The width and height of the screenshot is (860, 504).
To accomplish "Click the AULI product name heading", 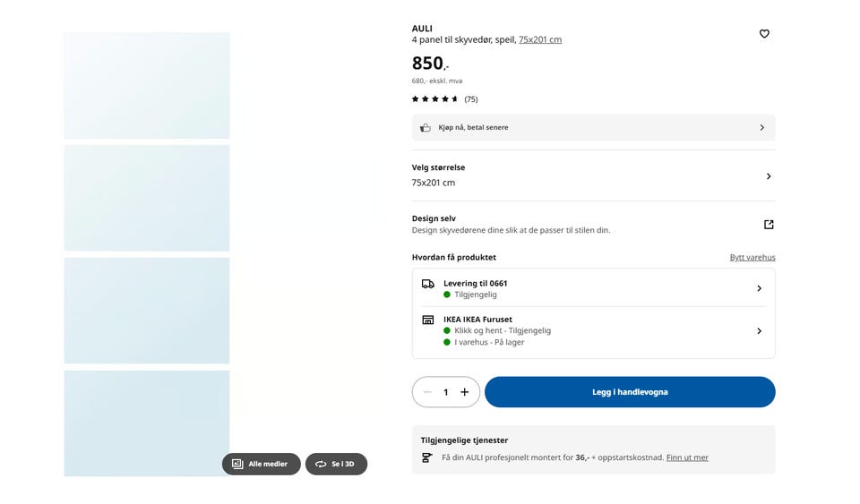I will (422, 29).
